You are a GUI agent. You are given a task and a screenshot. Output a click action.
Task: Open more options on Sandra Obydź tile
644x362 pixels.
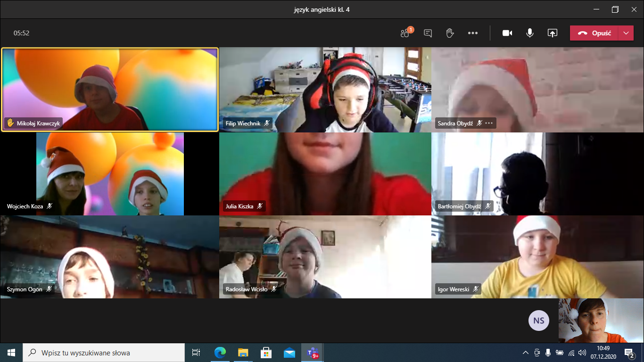[x=489, y=123]
